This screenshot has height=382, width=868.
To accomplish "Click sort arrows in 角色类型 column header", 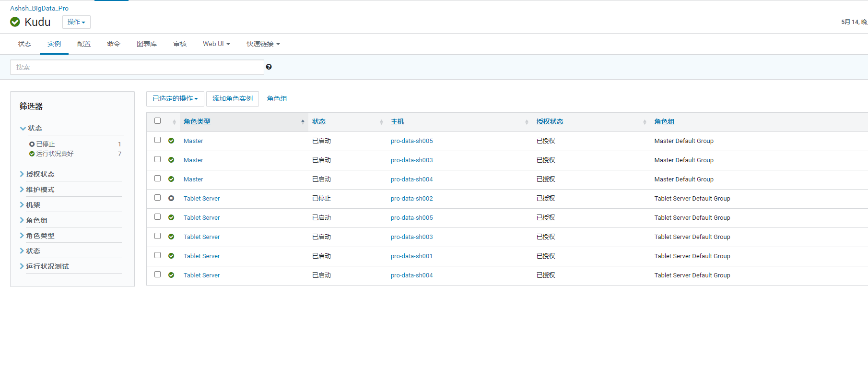I will click(x=303, y=121).
